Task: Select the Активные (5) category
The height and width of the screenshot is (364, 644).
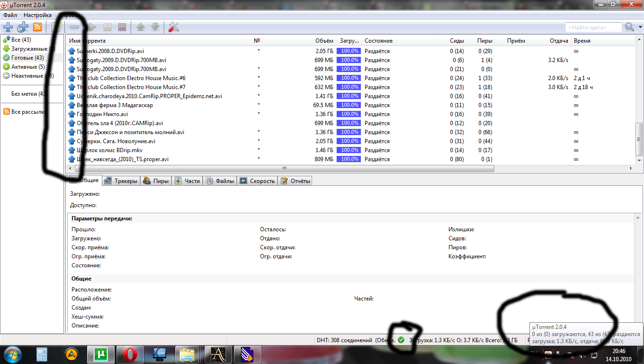Action: (x=24, y=67)
